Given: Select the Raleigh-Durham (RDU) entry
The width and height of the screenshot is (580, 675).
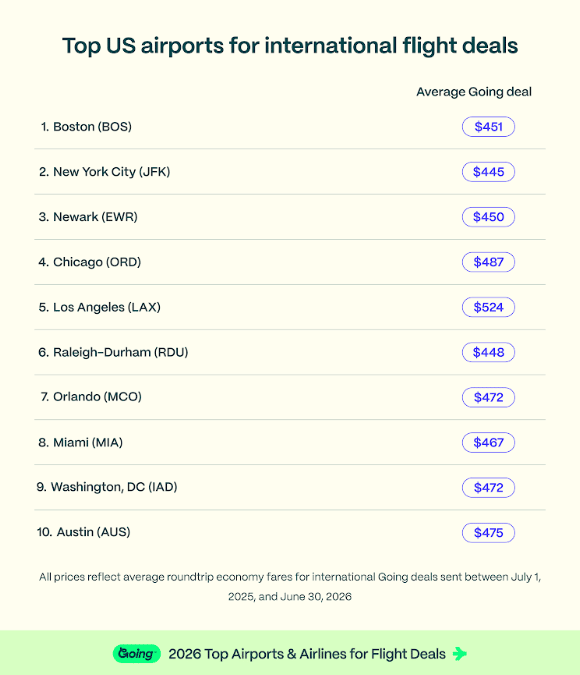Looking at the screenshot, I should click(113, 352).
